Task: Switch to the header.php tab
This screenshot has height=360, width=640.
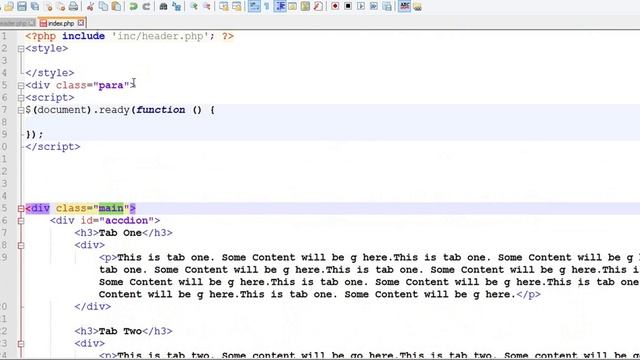Action: pos(17,23)
